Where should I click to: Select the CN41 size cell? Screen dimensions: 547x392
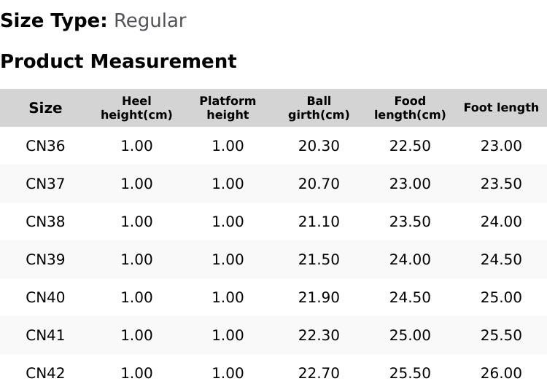pyautogui.click(x=45, y=335)
